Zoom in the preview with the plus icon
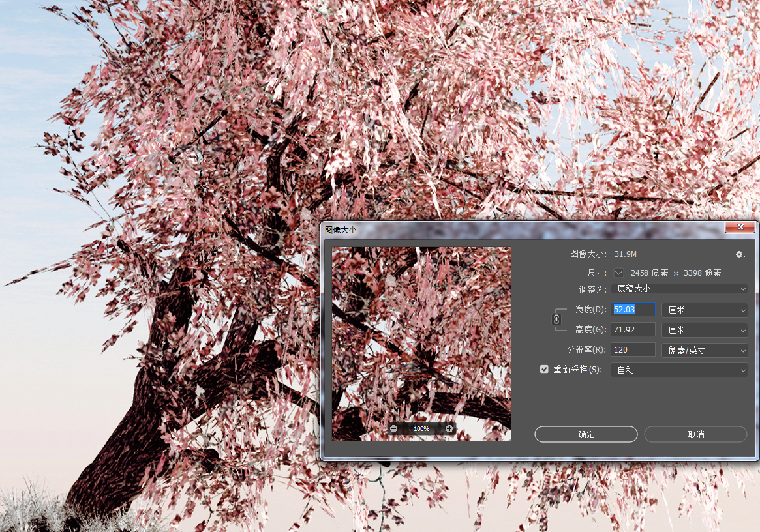Image resolution: width=760 pixels, height=532 pixels. 449,429
